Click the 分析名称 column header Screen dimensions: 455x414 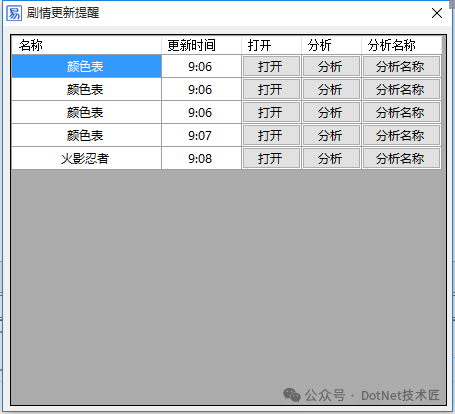tap(401, 45)
